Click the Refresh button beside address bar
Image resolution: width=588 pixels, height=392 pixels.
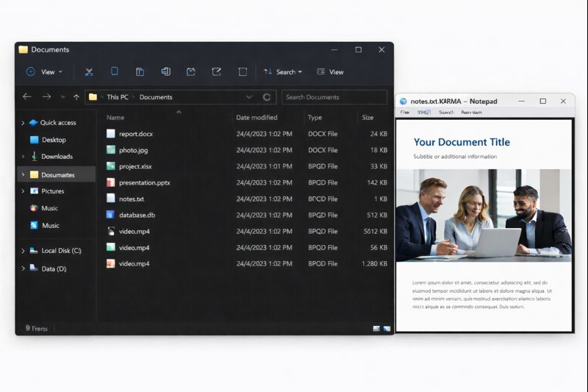[267, 97]
